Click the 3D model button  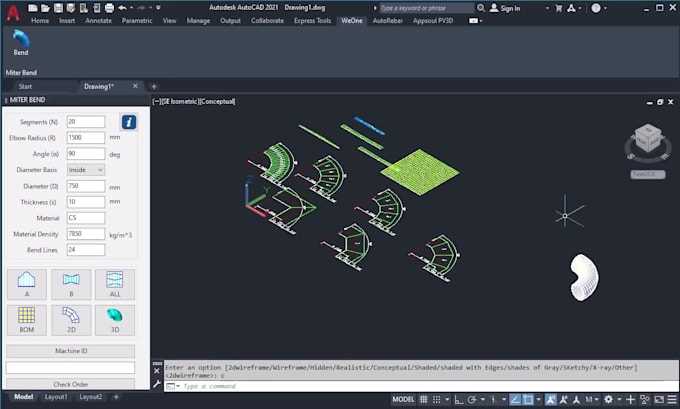(x=115, y=320)
